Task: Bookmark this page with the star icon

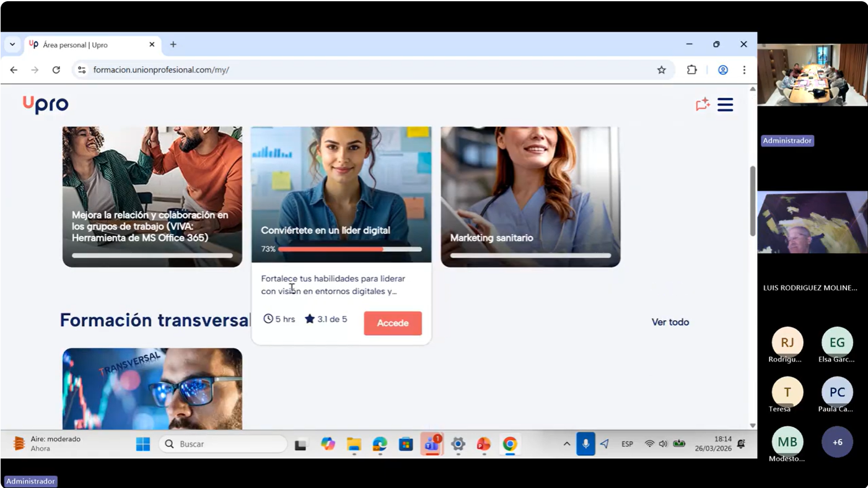Action: pos(661,70)
